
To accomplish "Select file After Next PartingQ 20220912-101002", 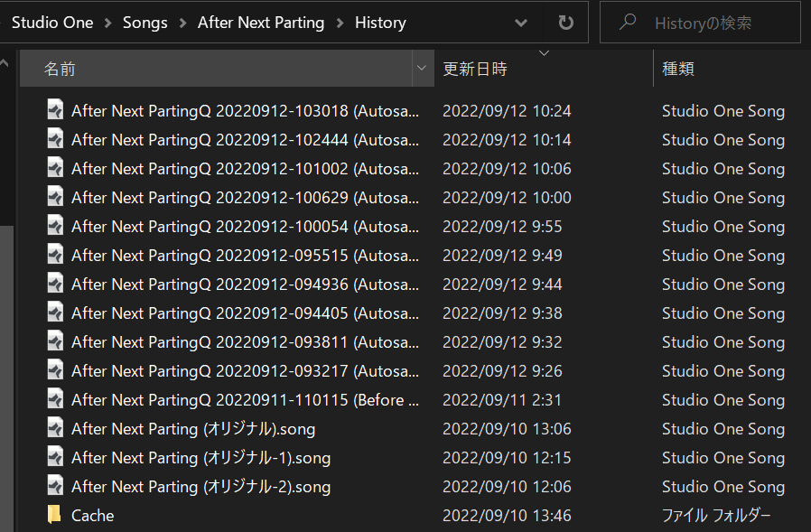I will tap(245, 169).
